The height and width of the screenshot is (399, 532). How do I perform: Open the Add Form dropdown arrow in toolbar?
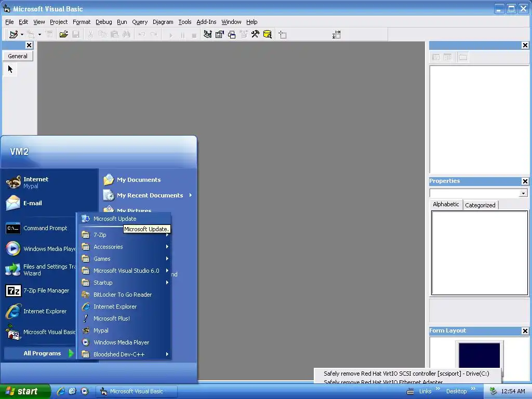39,34
